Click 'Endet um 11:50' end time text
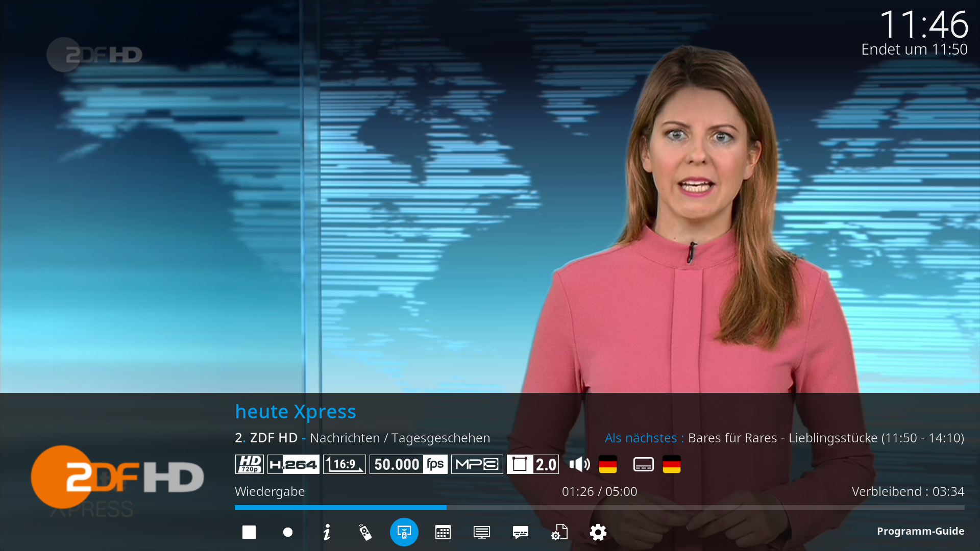Screen dimensions: 980x551 914,49
